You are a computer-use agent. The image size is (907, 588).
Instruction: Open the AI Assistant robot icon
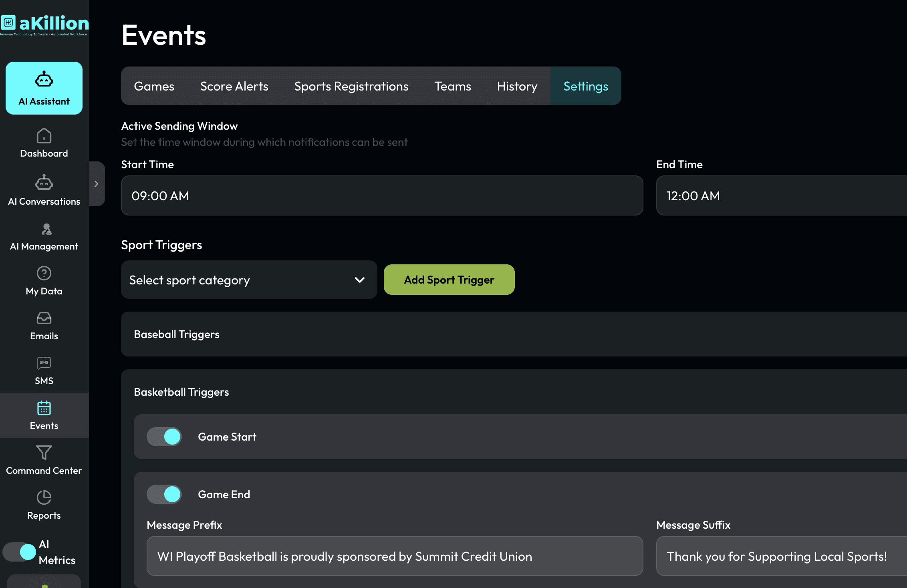coord(44,79)
